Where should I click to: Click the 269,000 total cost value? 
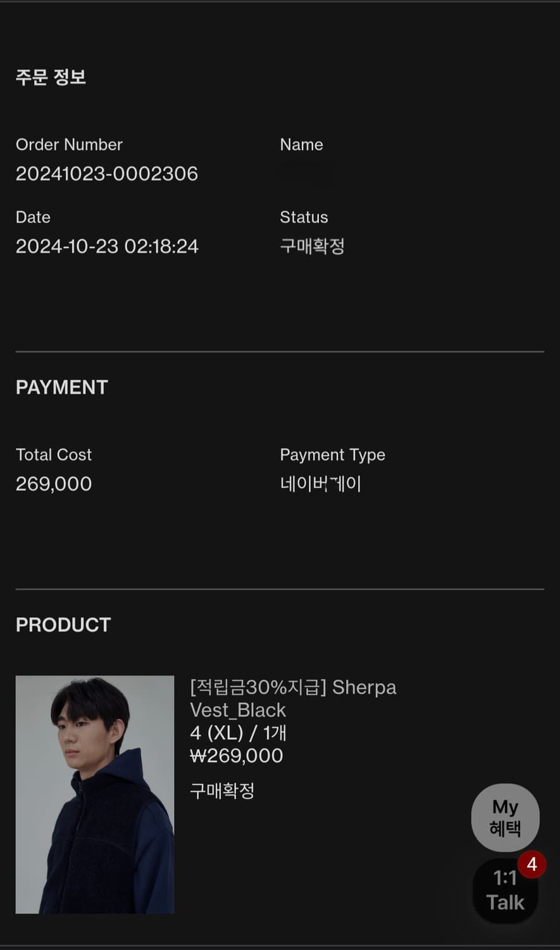click(54, 484)
